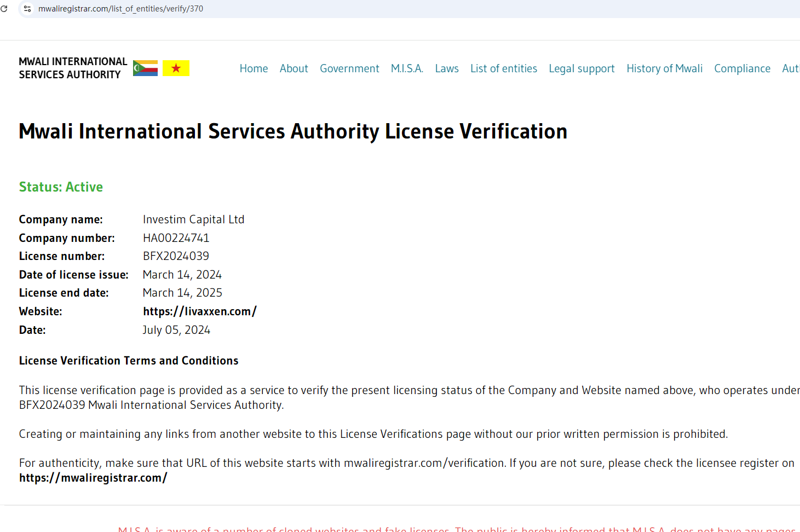
Task: Click the Comoros national flag icon
Action: (145, 68)
